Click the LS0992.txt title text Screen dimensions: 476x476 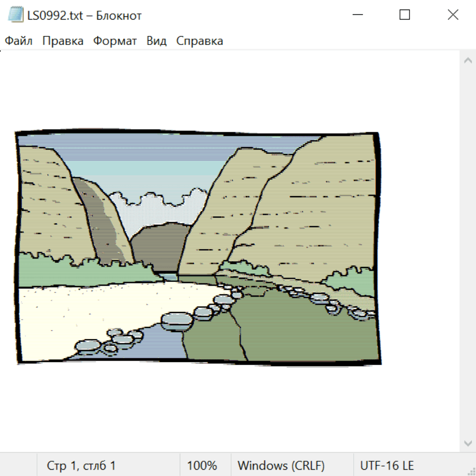[55, 15]
